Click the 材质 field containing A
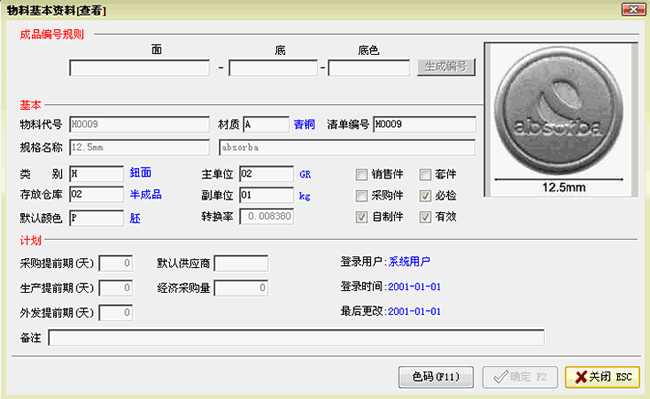 tap(266, 124)
